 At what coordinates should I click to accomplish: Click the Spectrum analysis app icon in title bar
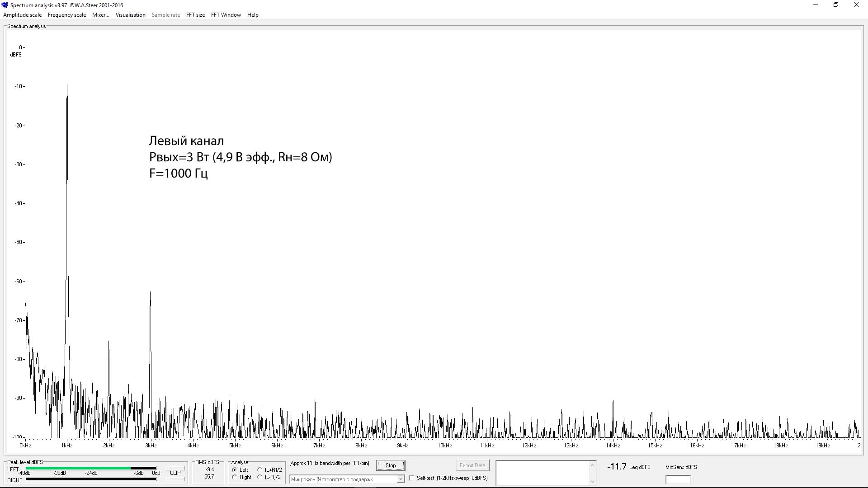[x=5, y=5]
